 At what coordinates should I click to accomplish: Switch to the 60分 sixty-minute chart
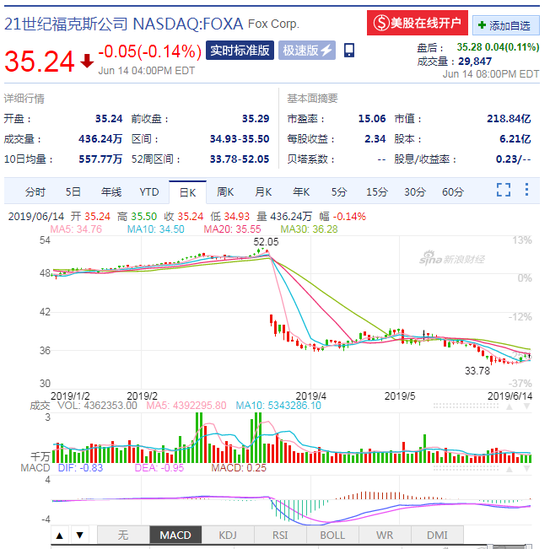coord(453,192)
